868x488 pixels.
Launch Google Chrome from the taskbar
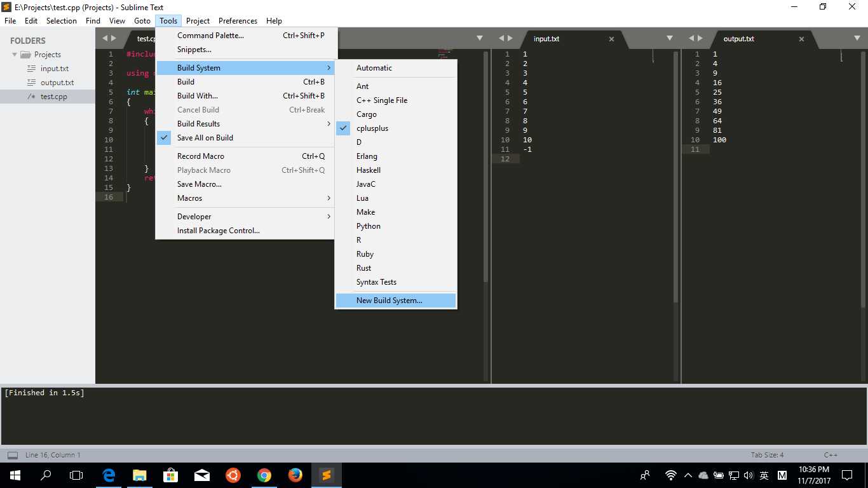(264, 475)
